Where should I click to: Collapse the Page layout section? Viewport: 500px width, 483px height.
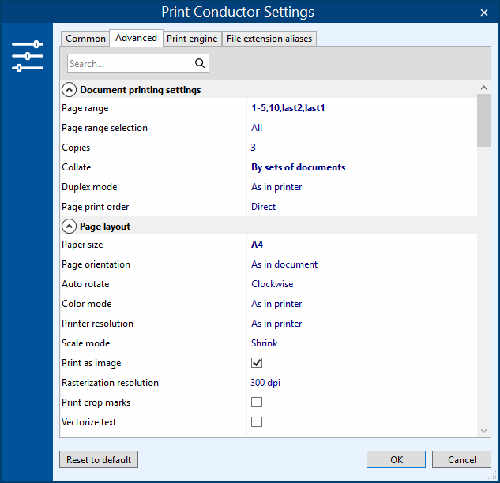pos(69,226)
